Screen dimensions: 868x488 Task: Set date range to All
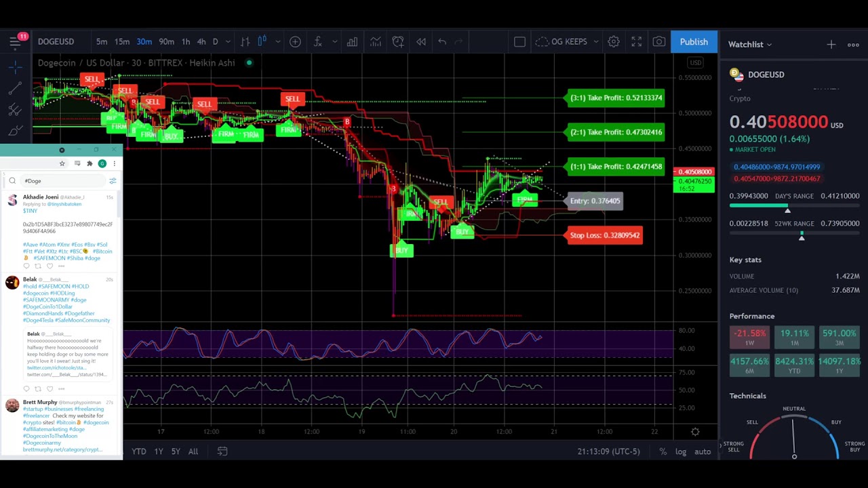click(x=193, y=451)
